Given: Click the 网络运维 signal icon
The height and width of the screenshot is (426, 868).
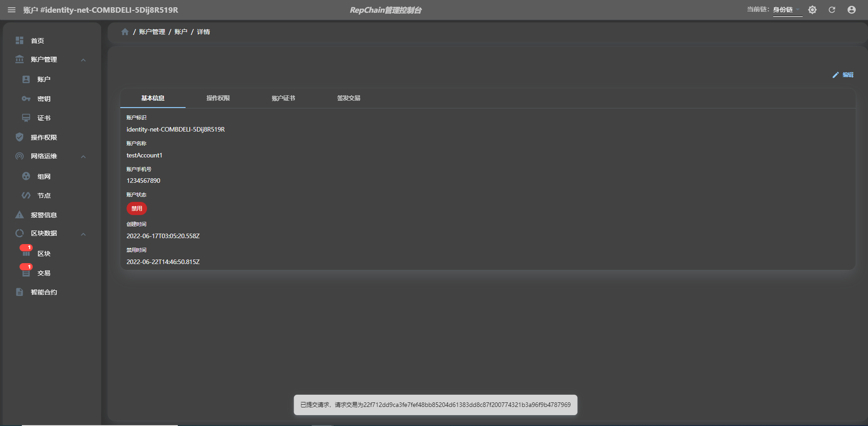Looking at the screenshot, I should [20, 156].
